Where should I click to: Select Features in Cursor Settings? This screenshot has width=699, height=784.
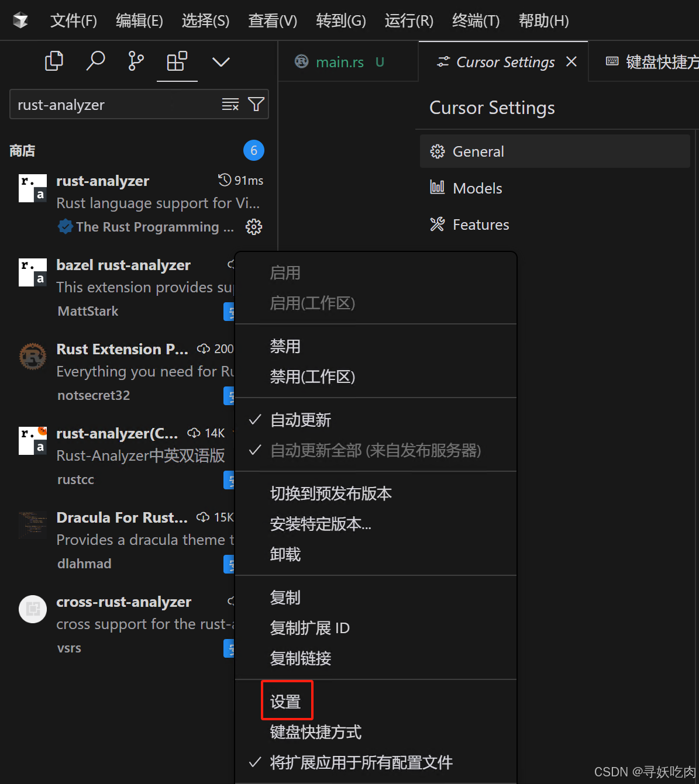coord(555,225)
